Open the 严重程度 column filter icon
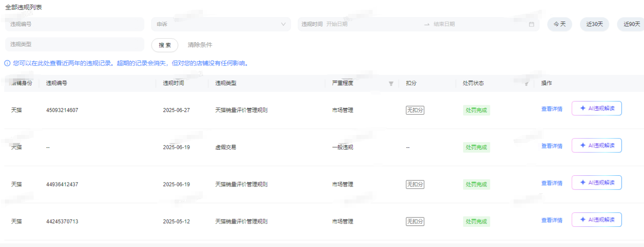The image size is (644, 247). tap(391, 83)
